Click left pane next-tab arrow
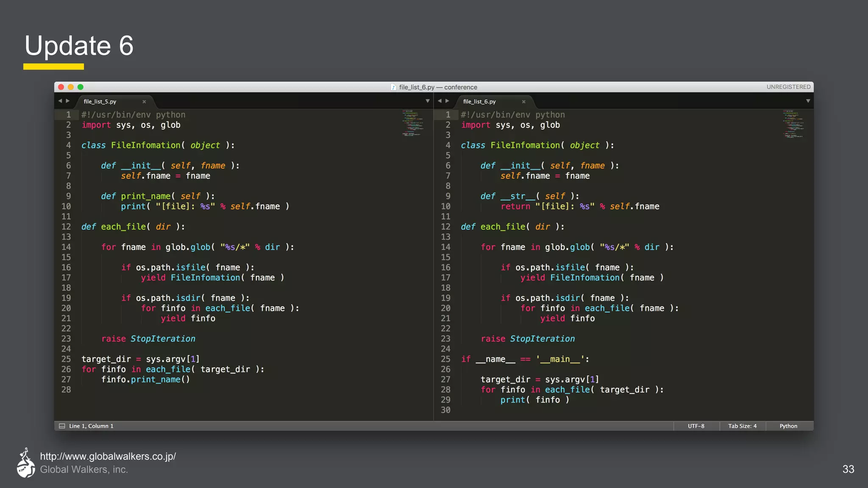868x488 pixels. point(68,101)
